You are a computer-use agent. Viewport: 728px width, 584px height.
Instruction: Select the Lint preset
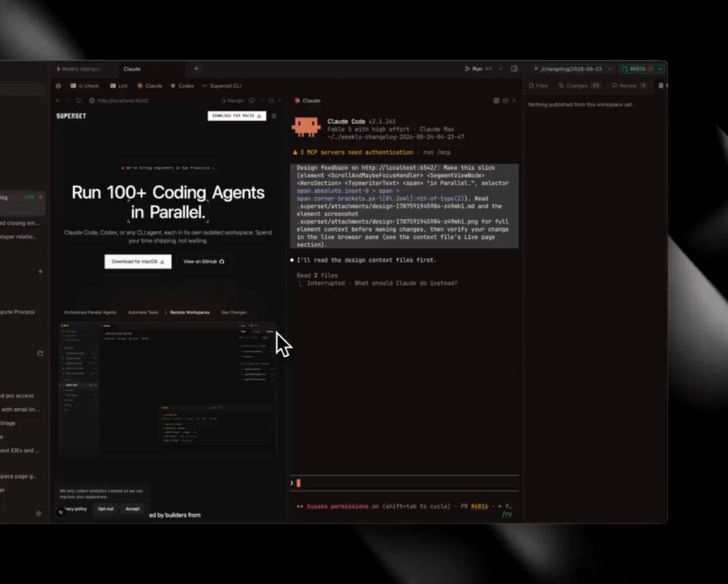pyautogui.click(x=119, y=86)
